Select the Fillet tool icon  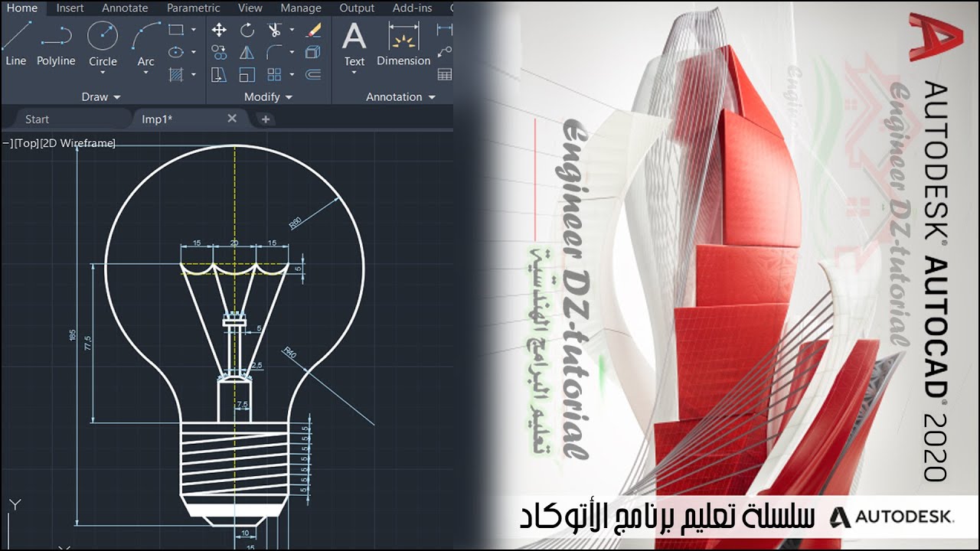274,52
